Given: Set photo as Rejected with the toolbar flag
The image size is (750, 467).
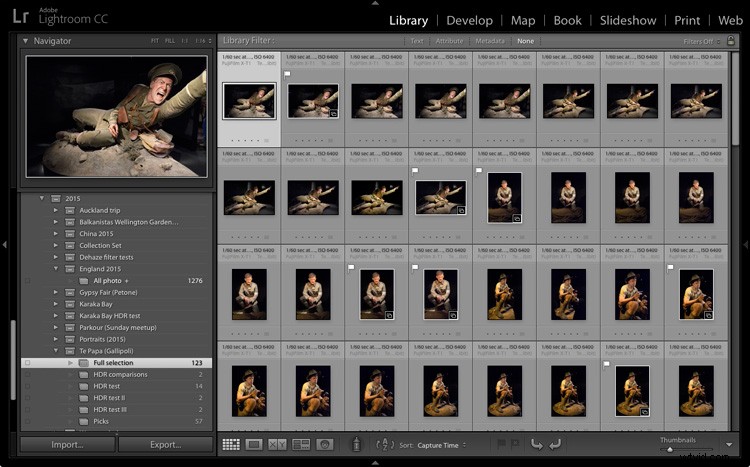Looking at the screenshot, I should (x=515, y=445).
